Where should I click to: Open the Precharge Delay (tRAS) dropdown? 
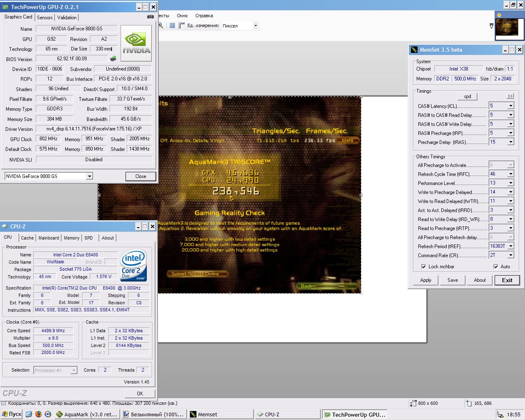[511, 142]
